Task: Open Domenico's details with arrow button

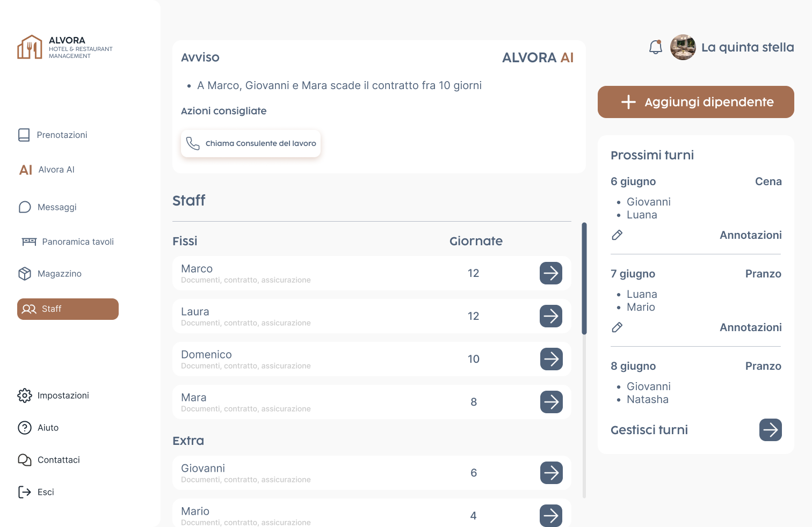Action: tap(550, 359)
